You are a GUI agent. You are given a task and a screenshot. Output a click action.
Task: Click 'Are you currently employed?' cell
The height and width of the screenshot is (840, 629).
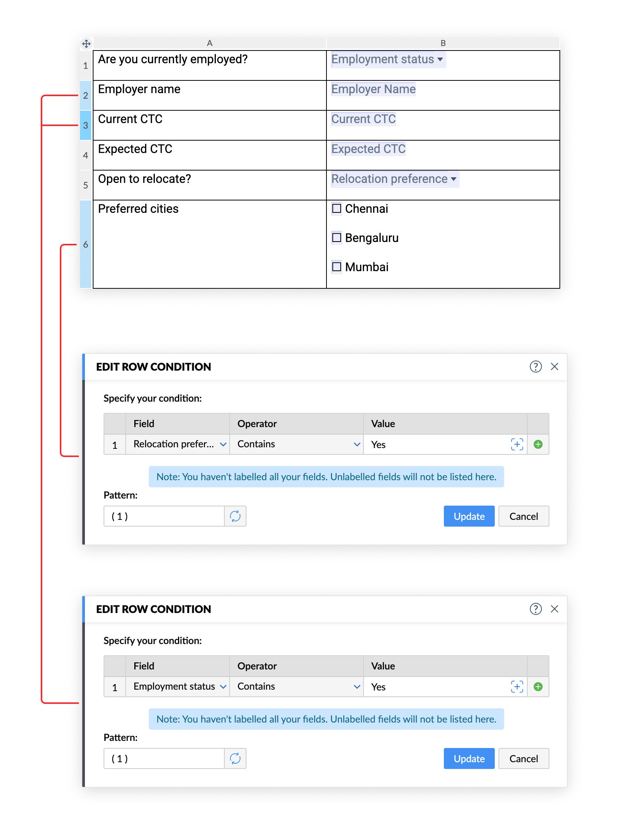click(x=209, y=65)
